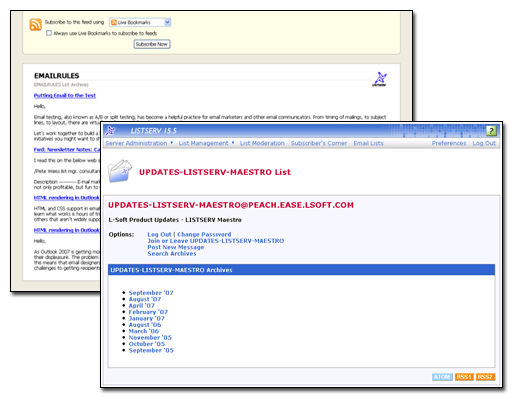Image resolution: width=515 pixels, height=400 pixels.
Task: Click Log Out in Options list
Action: (159, 234)
